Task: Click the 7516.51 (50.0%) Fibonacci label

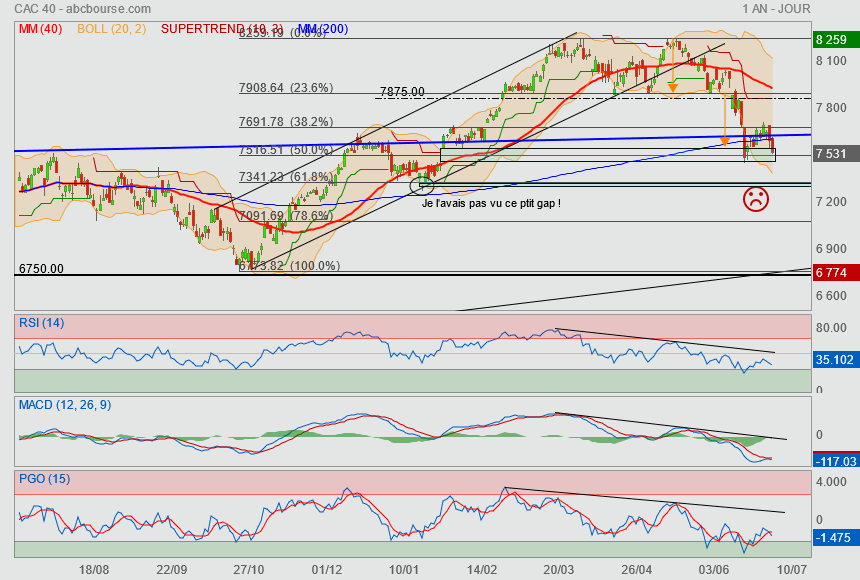Action: point(286,149)
